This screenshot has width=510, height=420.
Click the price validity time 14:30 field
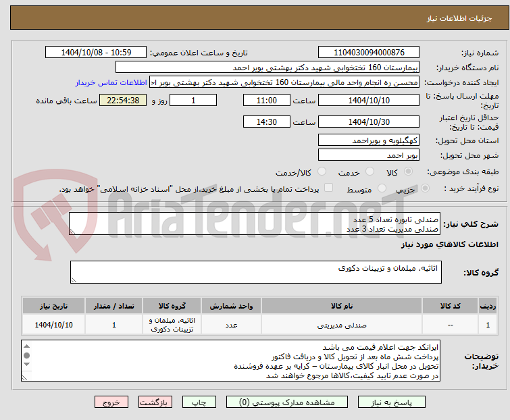coord(267,122)
